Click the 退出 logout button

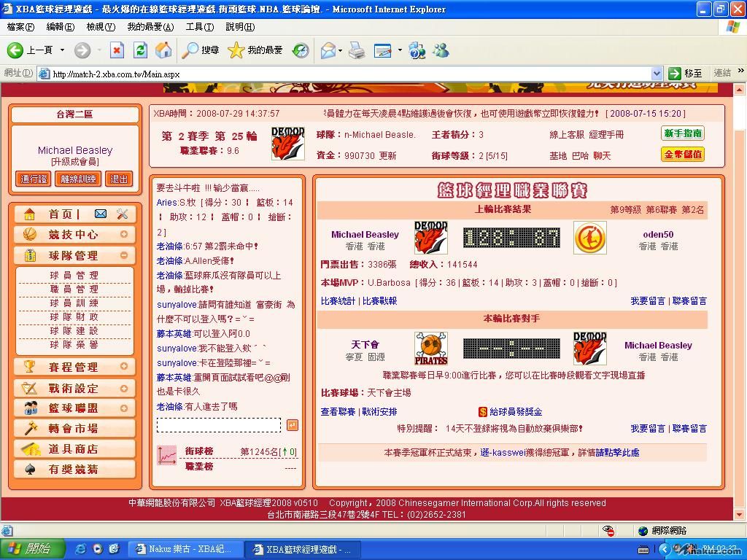119,179
